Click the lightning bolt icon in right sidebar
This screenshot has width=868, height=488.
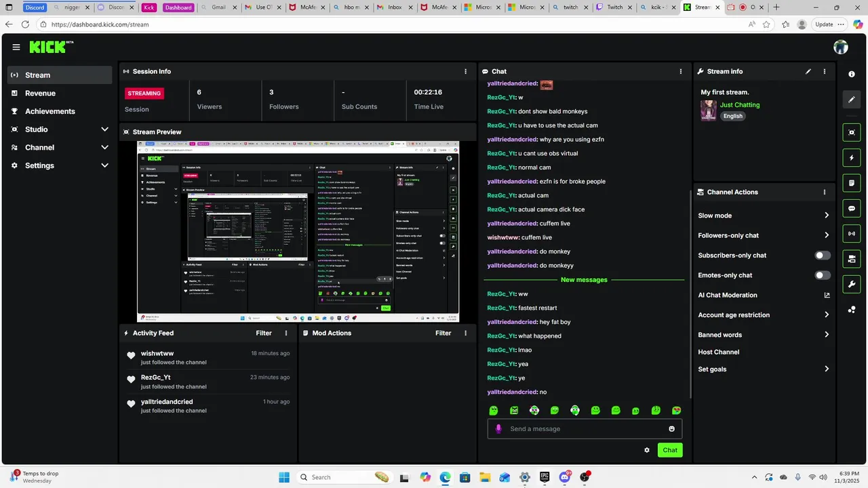tap(852, 158)
